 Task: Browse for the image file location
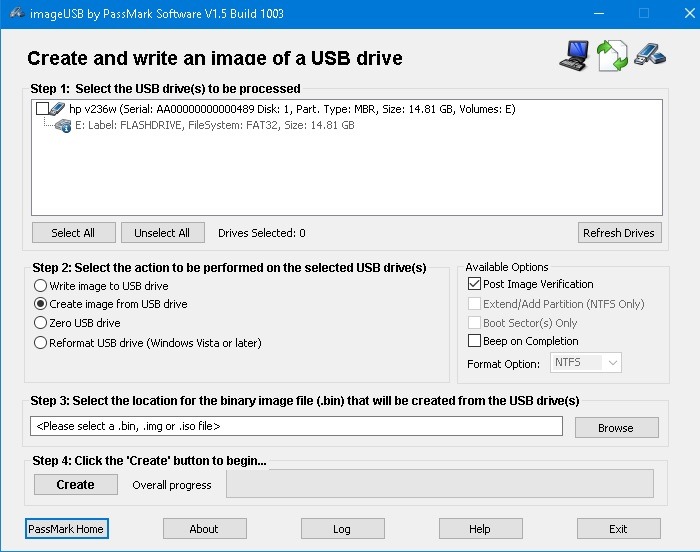point(617,428)
